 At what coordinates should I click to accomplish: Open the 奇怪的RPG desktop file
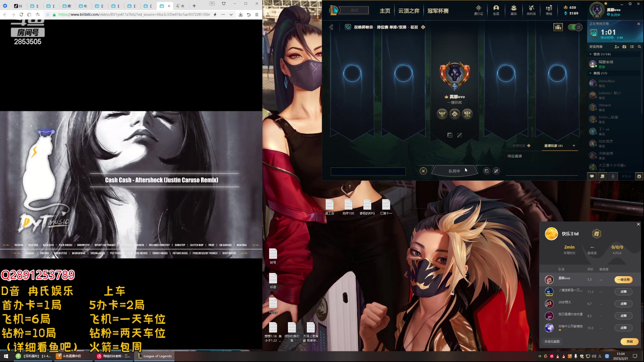(x=367, y=207)
